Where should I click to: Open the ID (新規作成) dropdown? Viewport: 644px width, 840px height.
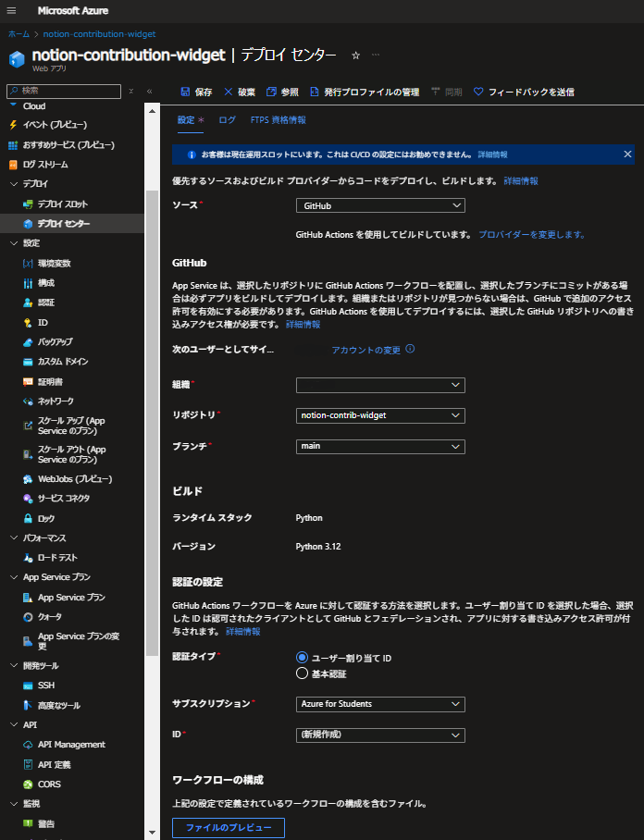(x=380, y=735)
